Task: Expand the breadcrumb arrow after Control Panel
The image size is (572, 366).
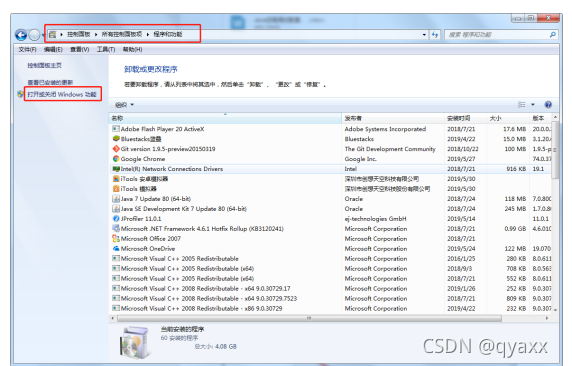Action: click(96, 34)
